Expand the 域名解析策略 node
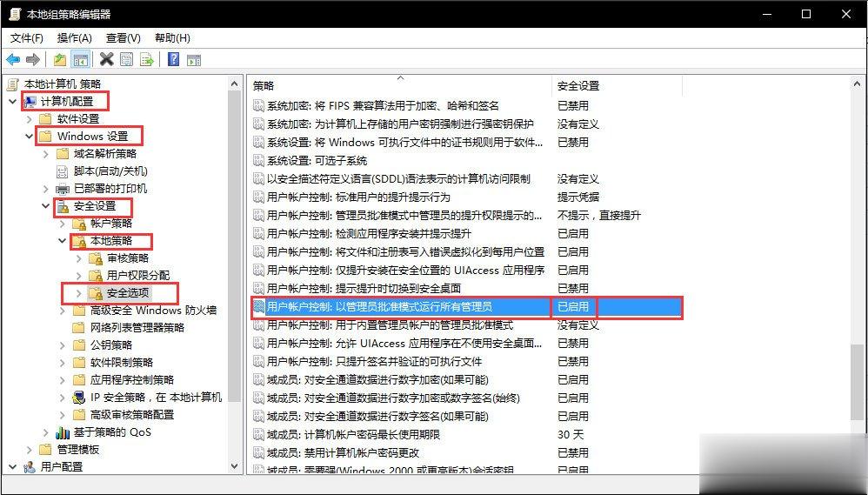 pyautogui.click(x=46, y=154)
